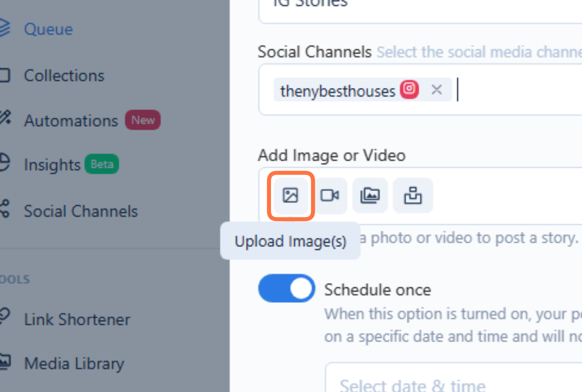Disable the Schedule once toggle

pyautogui.click(x=286, y=288)
